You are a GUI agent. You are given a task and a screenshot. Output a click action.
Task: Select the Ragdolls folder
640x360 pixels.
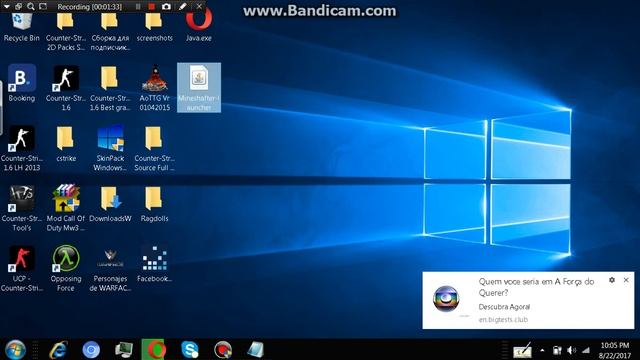(x=154, y=204)
